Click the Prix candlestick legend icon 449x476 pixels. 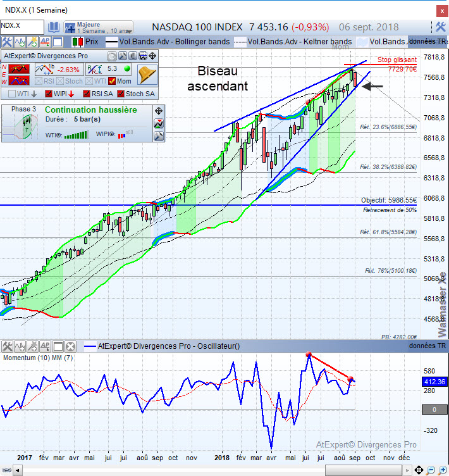click(x=78, y=42)
